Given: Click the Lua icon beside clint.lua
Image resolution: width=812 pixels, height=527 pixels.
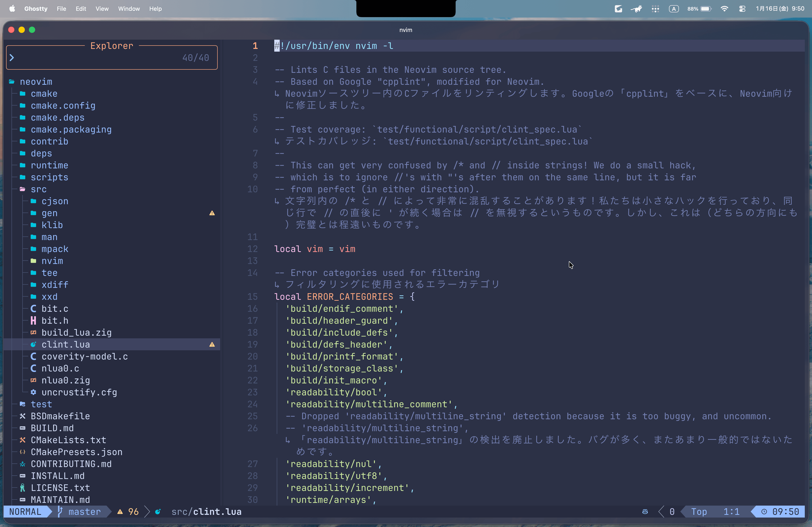Looking at the screenshot, I should 33,344.
